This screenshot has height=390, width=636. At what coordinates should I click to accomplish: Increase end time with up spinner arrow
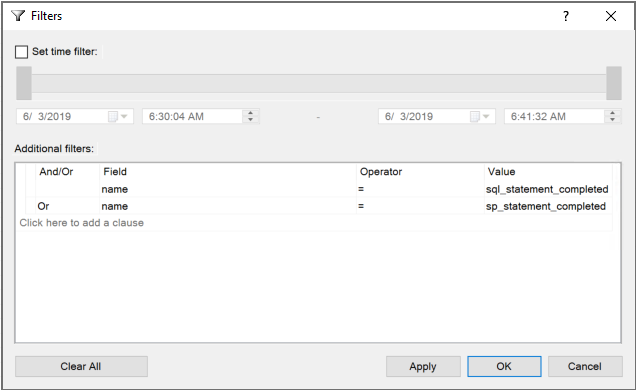pos(612,113)
